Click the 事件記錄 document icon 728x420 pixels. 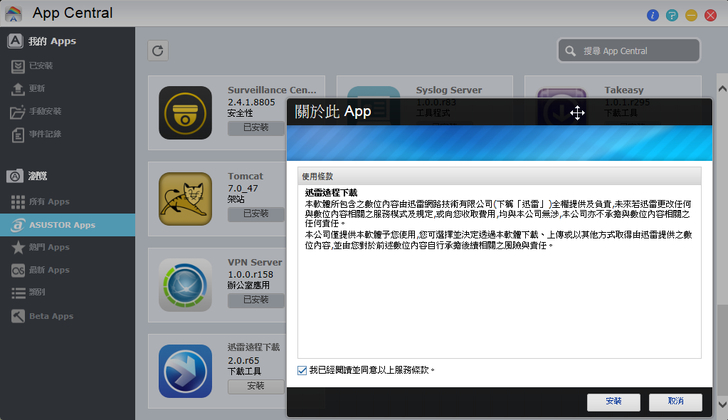18,135
